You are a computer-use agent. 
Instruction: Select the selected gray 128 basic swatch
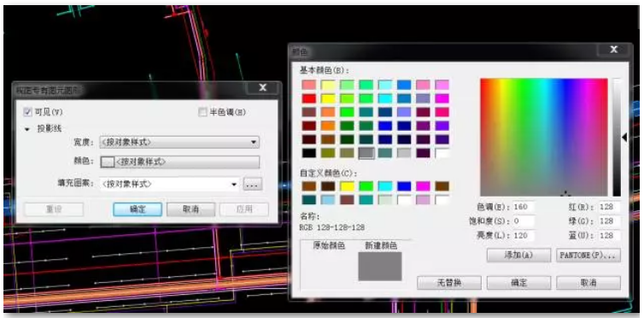click(x=366, y=153)
